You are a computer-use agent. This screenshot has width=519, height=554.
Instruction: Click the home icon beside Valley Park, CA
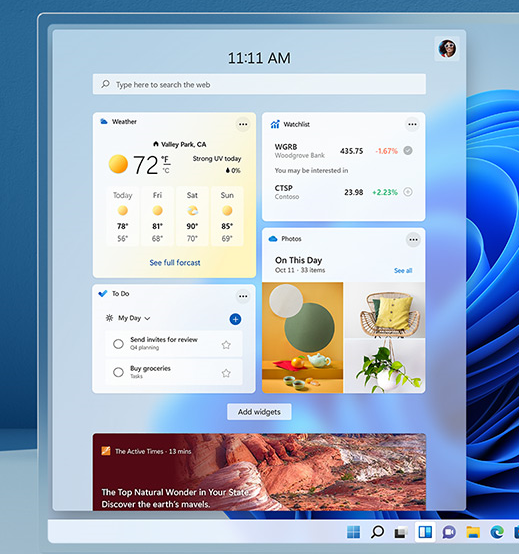click(156, 144)
